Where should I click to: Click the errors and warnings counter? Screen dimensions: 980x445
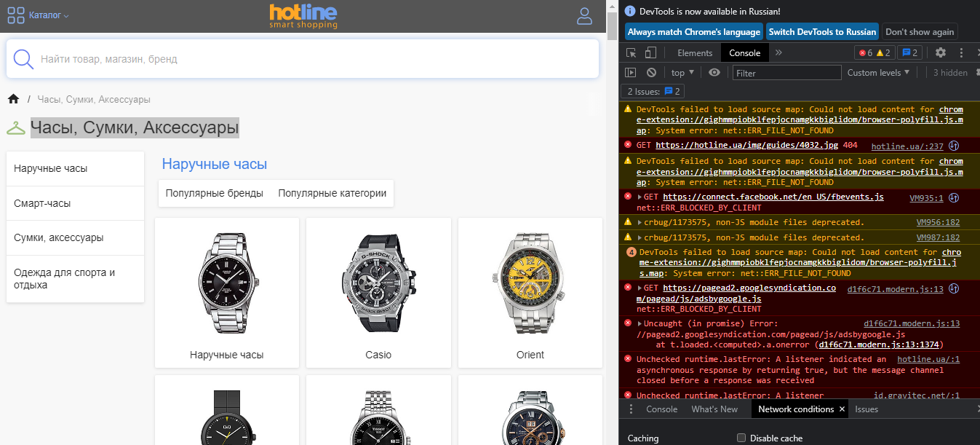[875, 52]
